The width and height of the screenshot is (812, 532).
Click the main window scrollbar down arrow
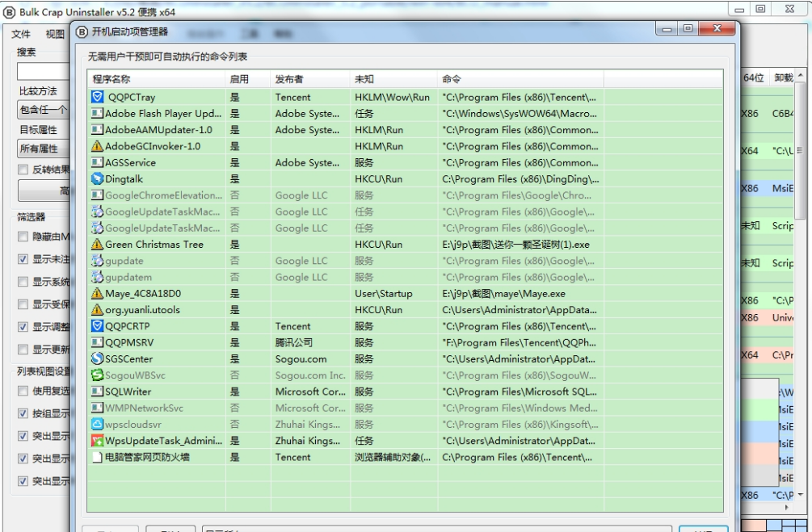[800, 495]
